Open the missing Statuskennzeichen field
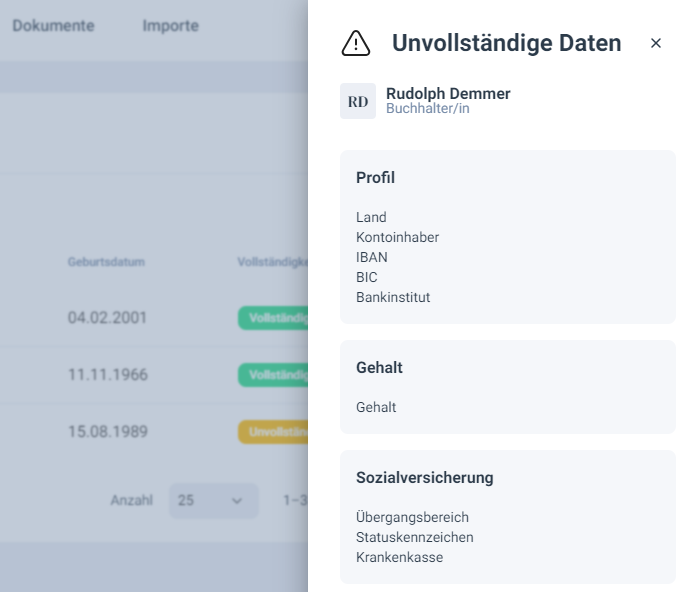682x592 pixels. (x=414, y=537)
